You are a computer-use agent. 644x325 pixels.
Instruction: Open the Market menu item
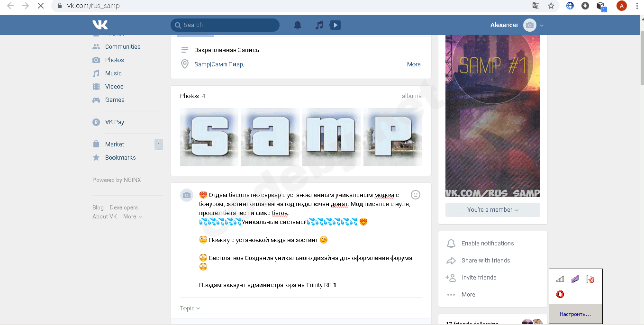(115, 144)
